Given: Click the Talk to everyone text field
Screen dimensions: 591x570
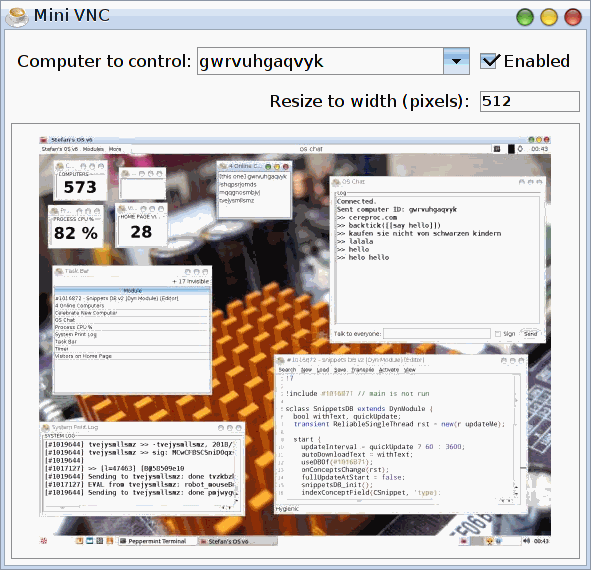Looking at the screenshot, I should coord(437,334).
